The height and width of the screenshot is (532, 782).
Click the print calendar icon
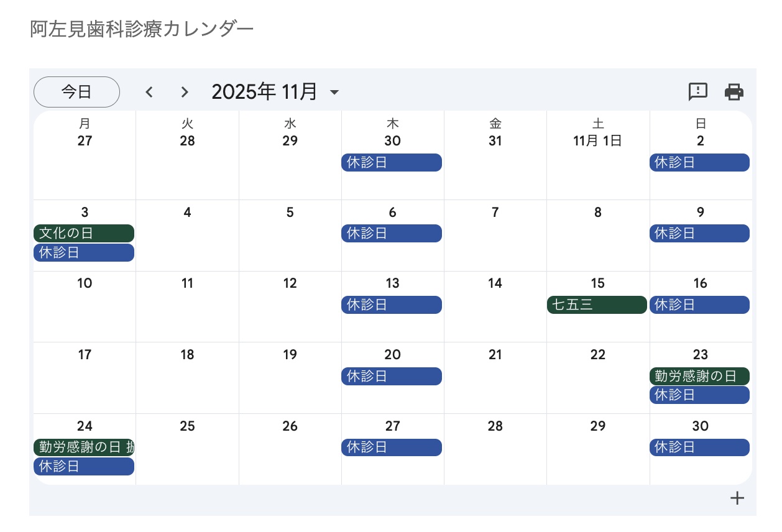(x=734, y=92)
